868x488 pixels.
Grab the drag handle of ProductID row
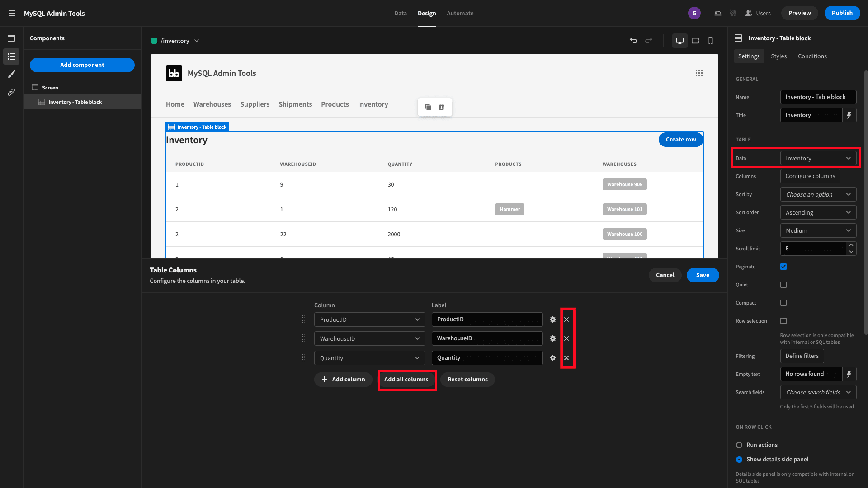(303, 319)
